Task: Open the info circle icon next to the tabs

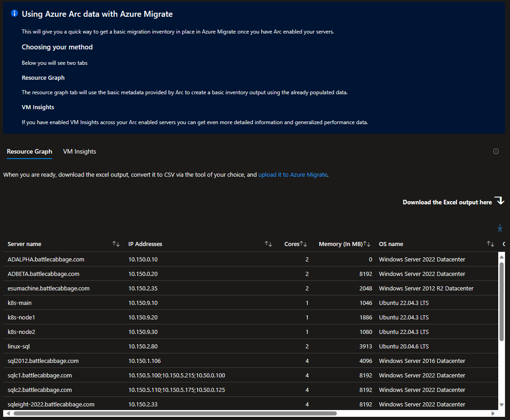Action: coord(495,151)
